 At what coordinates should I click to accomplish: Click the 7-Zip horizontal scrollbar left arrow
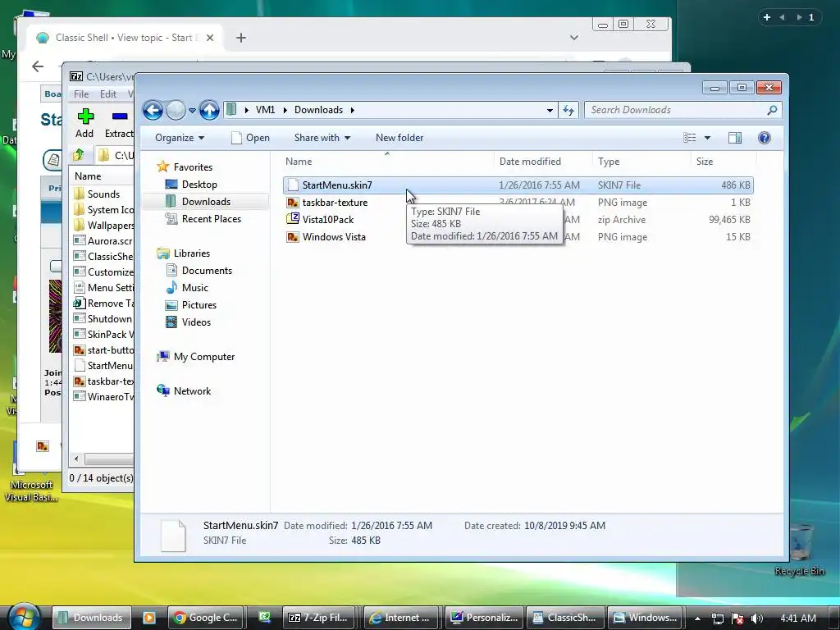pos(76,459)
